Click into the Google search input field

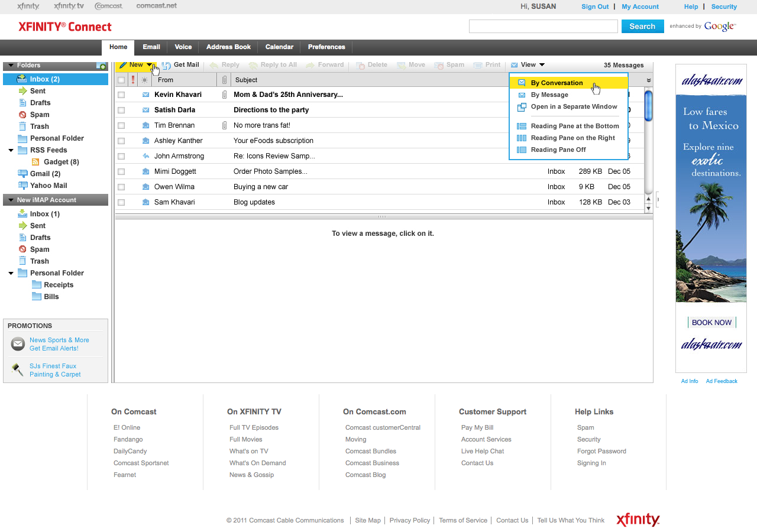(x=544, y=27)
